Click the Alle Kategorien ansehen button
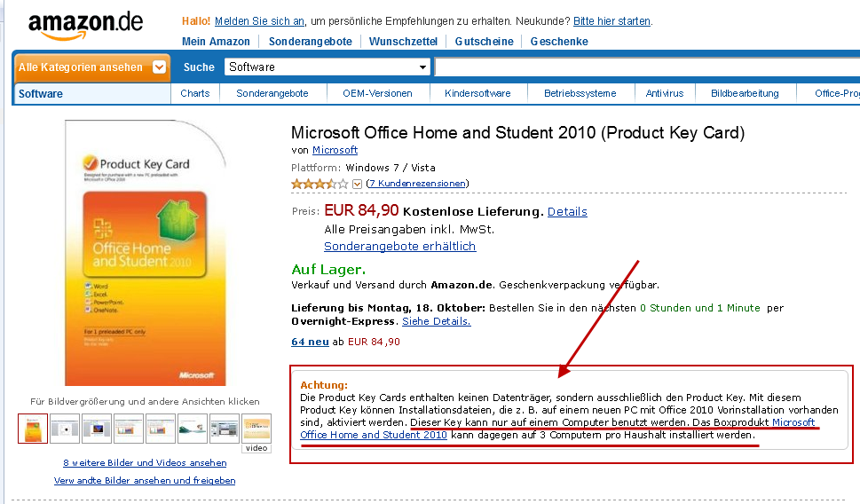This screenshot has height=504, width=860. [x=91, y=67]
